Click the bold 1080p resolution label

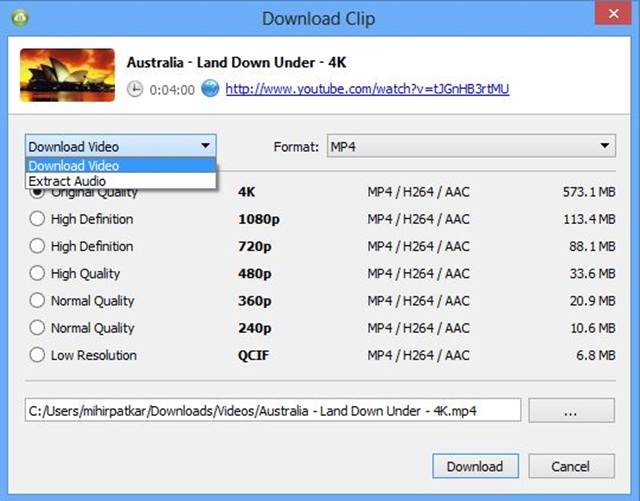pyautogui.click(x=259, y=219)
